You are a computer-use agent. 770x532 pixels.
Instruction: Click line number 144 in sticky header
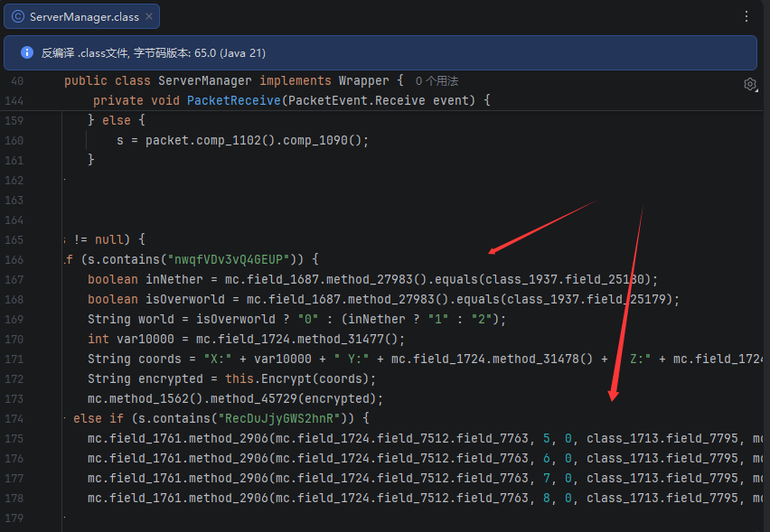pyautogui.click(x=14, y=101)
